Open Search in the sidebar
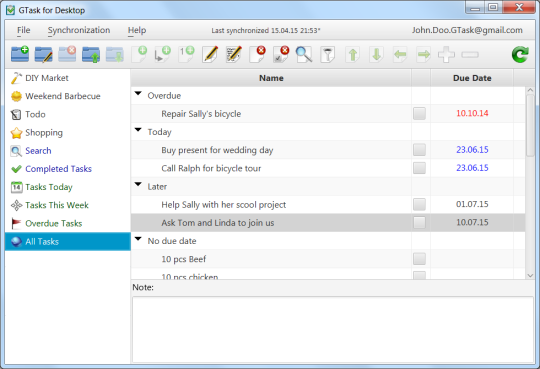 point(68,151)
